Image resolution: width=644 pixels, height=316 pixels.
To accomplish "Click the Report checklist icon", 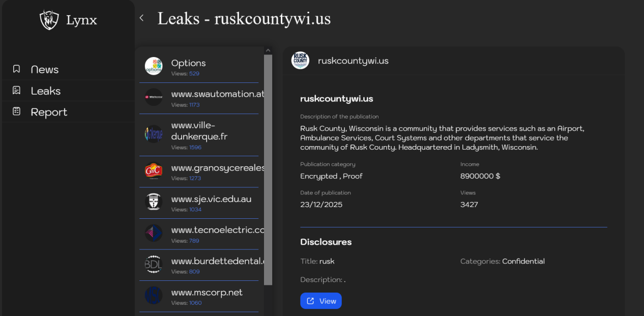I will click(x=17, y=111).
